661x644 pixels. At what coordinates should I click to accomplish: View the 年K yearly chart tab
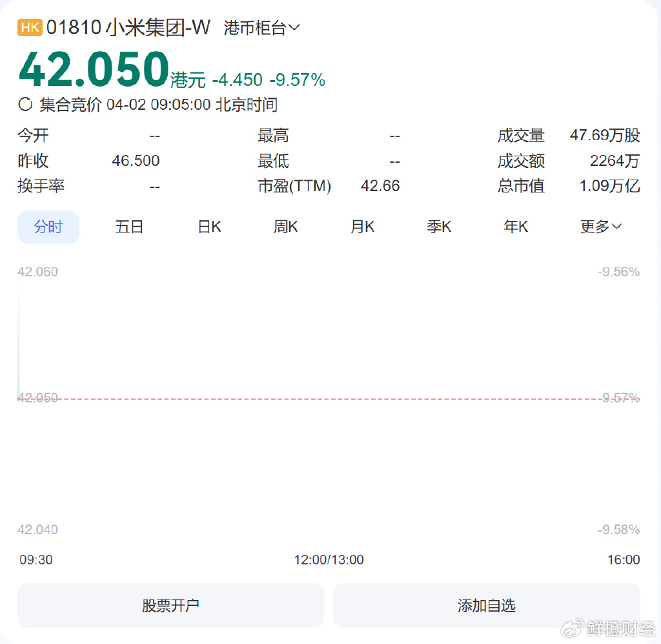click(x=516, y=227)
